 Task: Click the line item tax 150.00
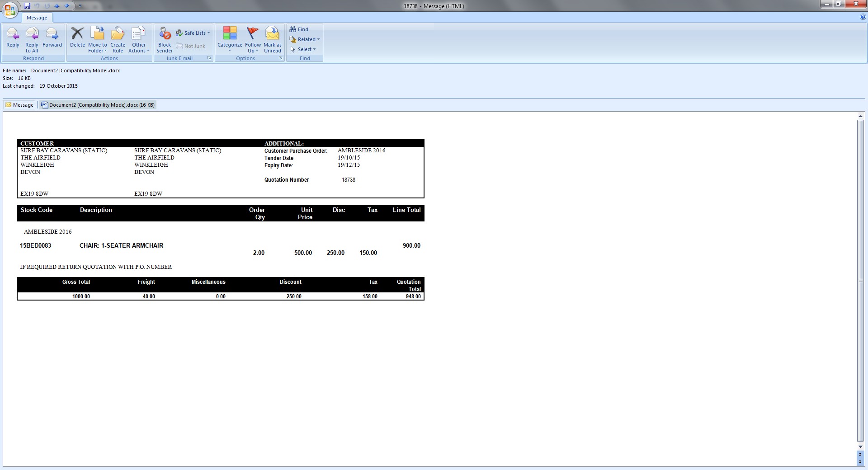[x=368, y=253]
